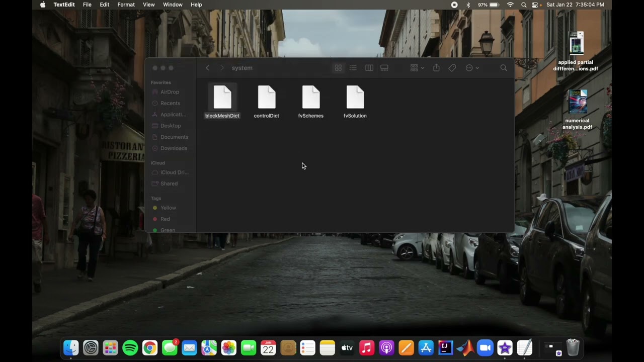Select the fvSolution file icon

click(x=355, y=98)
